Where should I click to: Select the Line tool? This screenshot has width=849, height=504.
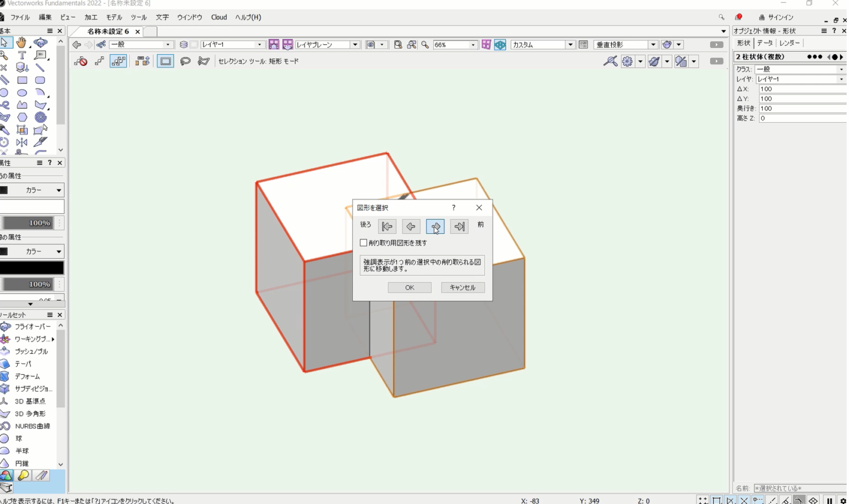tap(40, 67)
